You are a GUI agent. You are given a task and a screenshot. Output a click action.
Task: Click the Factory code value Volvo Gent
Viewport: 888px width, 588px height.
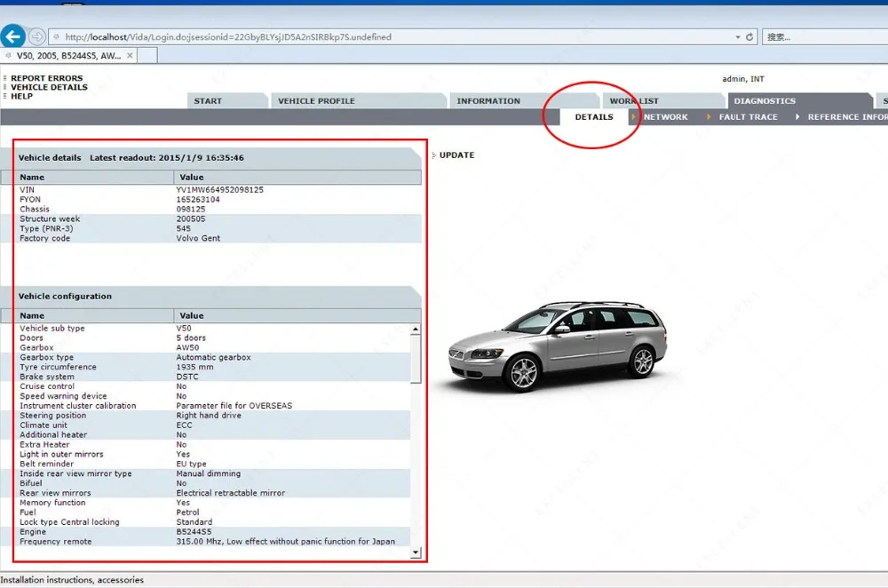point(198,238)
